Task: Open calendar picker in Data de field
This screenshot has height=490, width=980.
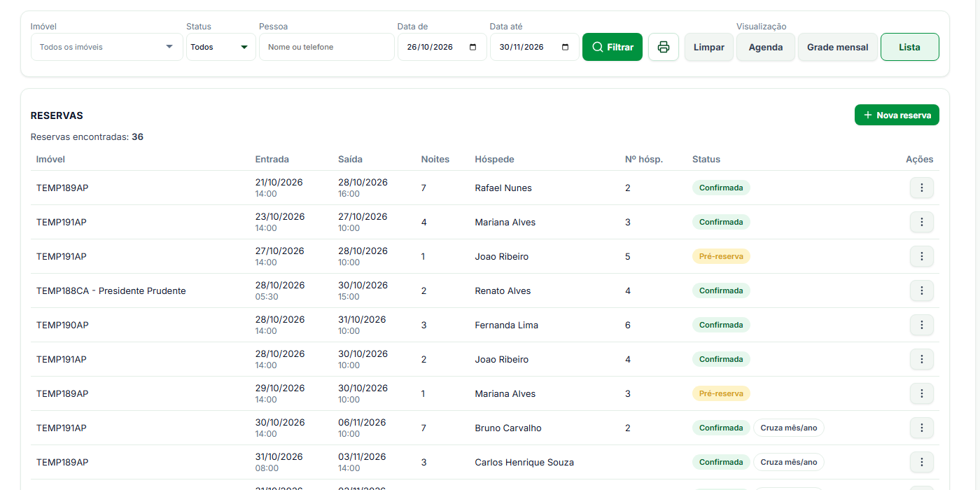Action: pyautogui.click(x=473, y=47)
